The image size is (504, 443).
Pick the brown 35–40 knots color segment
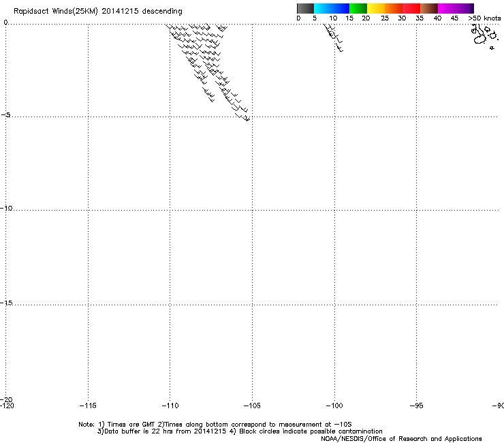(429, 8)
